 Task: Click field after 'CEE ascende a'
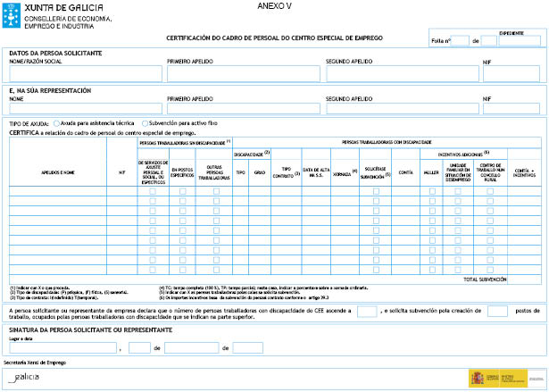[x=367, y=311]
